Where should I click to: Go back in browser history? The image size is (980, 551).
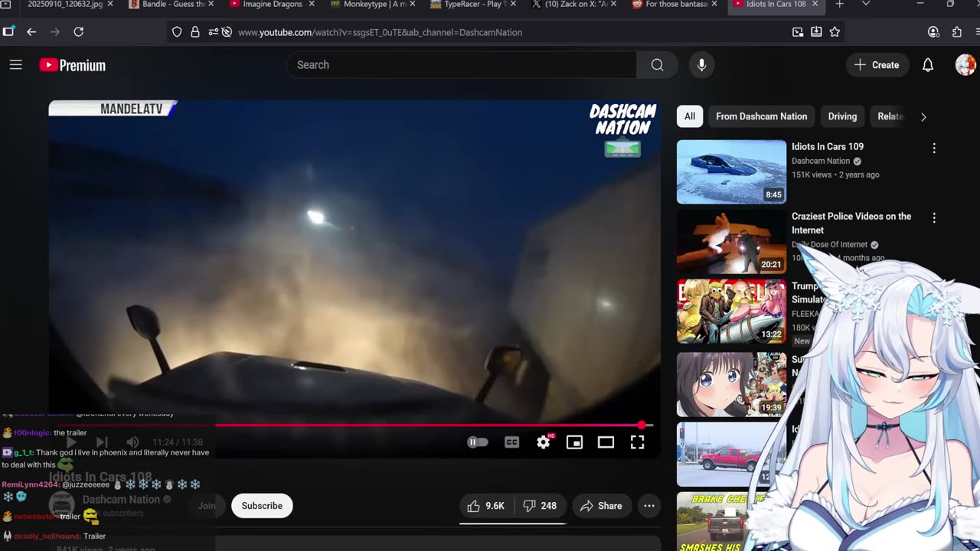31,31
